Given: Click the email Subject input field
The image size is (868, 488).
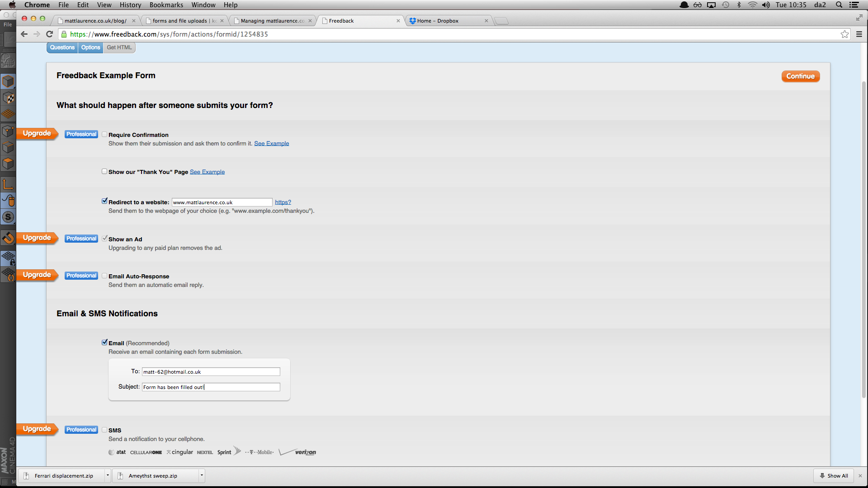Looking at the screenshot, I should click(x=211, y=387).
